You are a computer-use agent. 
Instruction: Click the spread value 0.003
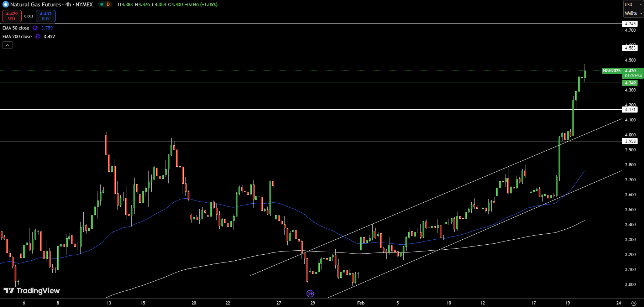29,16
